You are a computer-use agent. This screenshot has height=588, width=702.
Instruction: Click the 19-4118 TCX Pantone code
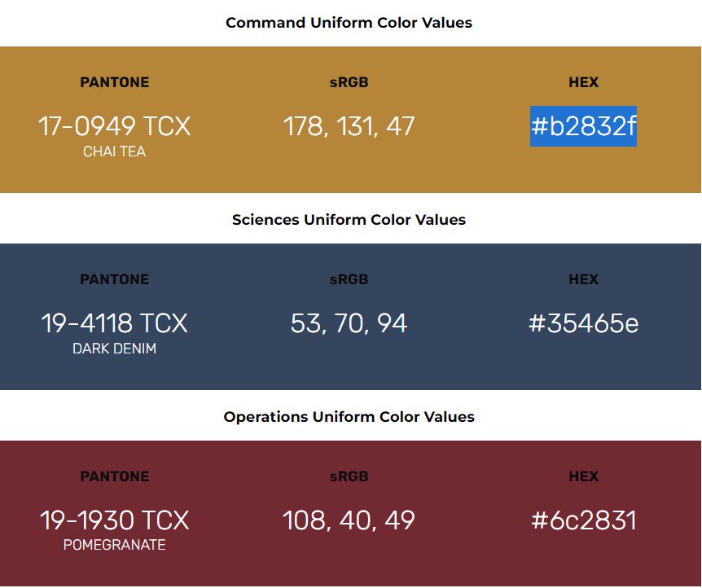click(115, 323)
